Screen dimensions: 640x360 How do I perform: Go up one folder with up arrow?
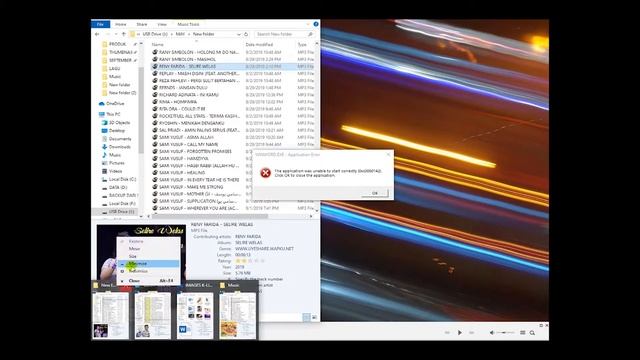point(124,34)
